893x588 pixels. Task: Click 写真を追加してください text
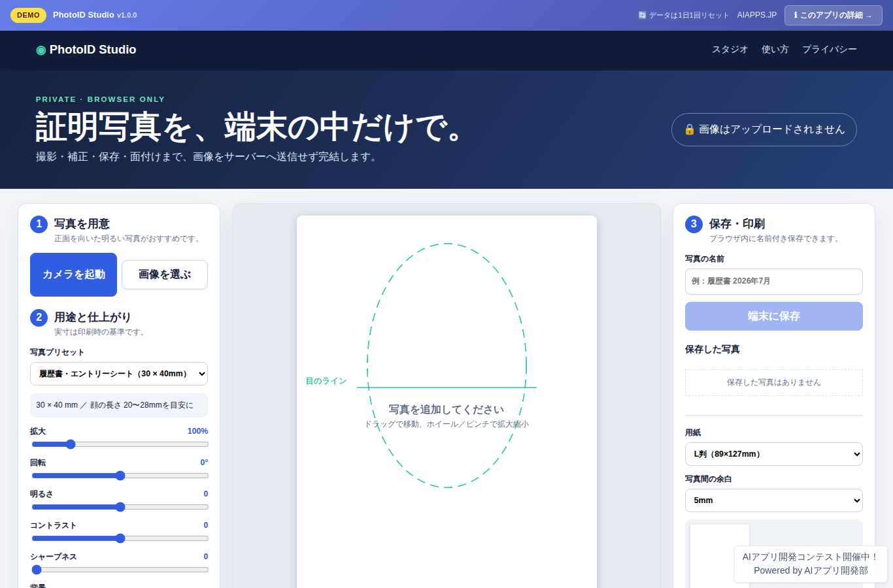(446, 410)
